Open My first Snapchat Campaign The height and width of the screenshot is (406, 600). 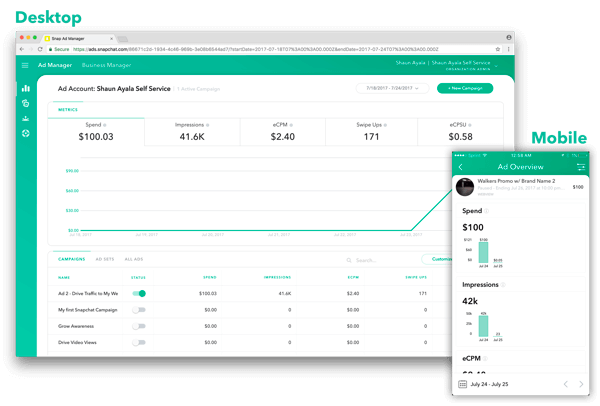tap(88, 310)
